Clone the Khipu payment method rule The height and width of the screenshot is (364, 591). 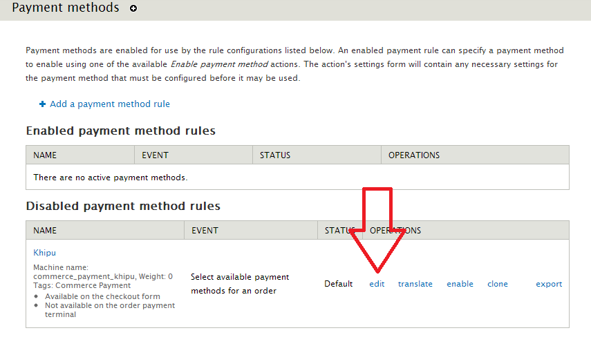tap(497, 284)
